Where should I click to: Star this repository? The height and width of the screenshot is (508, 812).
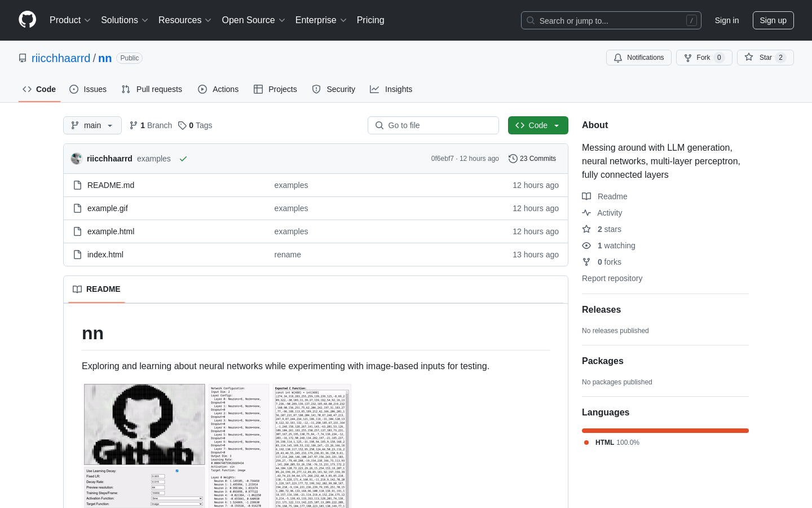pos(765,58)
